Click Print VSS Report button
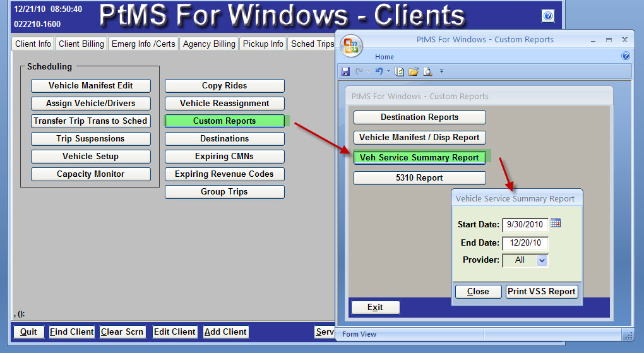This screenshot has width=644, height=353. click(x=542, y=291)
